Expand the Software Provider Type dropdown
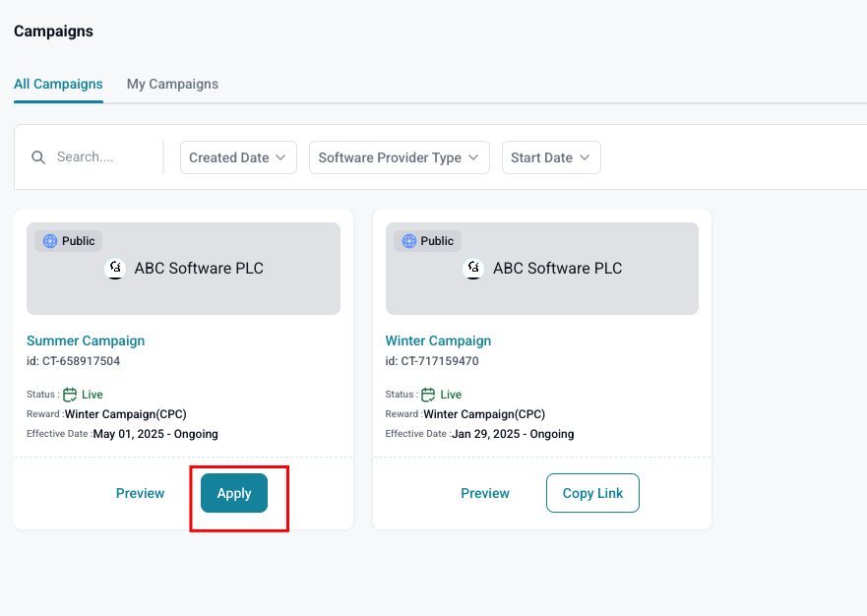 pos(399,157)
